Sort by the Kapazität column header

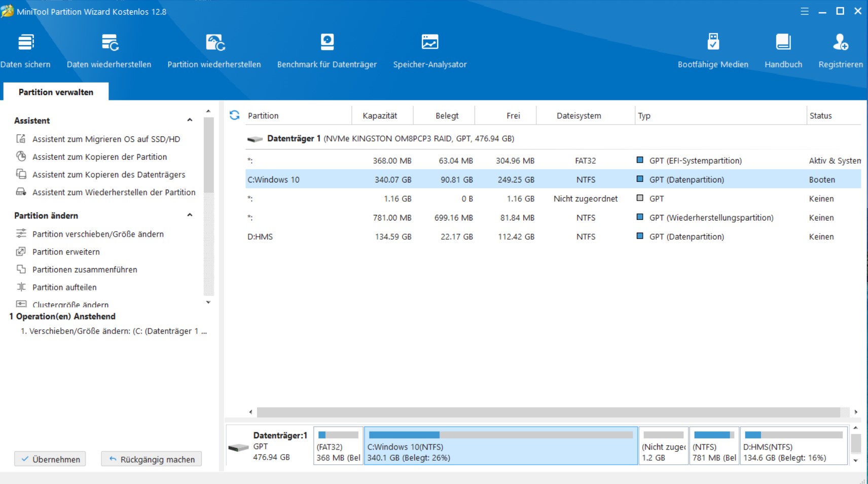tap(382, 116)
